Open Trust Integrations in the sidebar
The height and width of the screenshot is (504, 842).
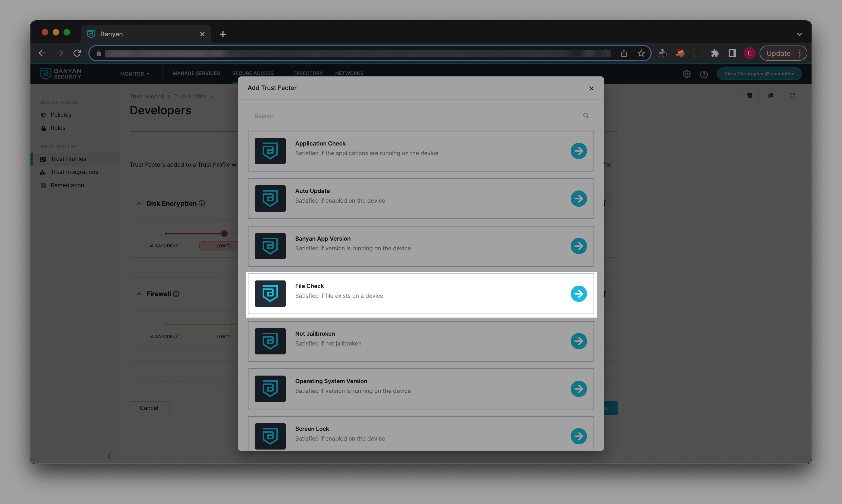tap(74, 172)
